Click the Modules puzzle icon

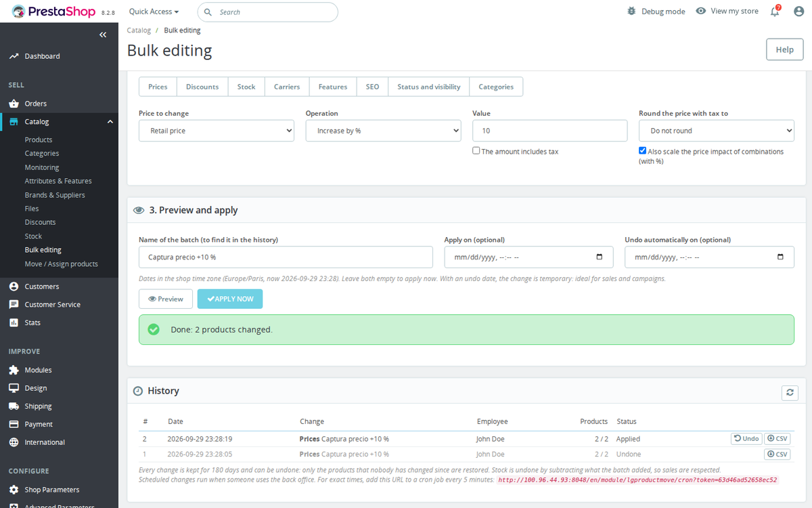(x=14, y=370)
